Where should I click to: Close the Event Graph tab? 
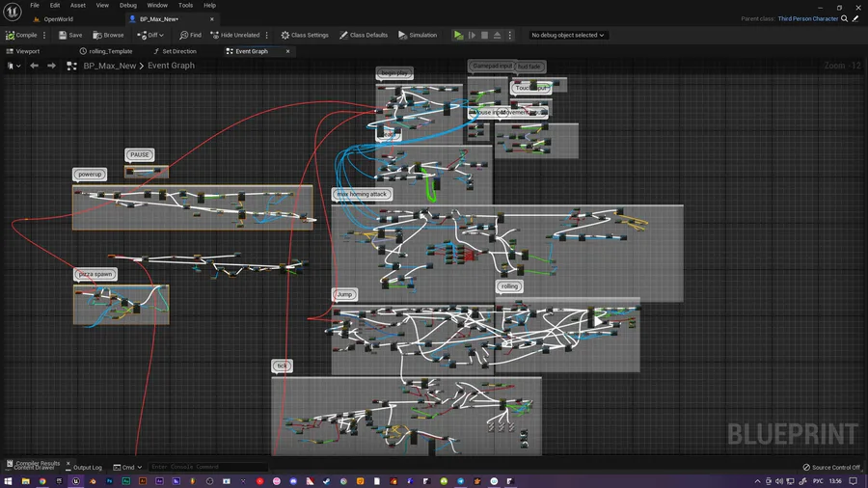(287, 51)
